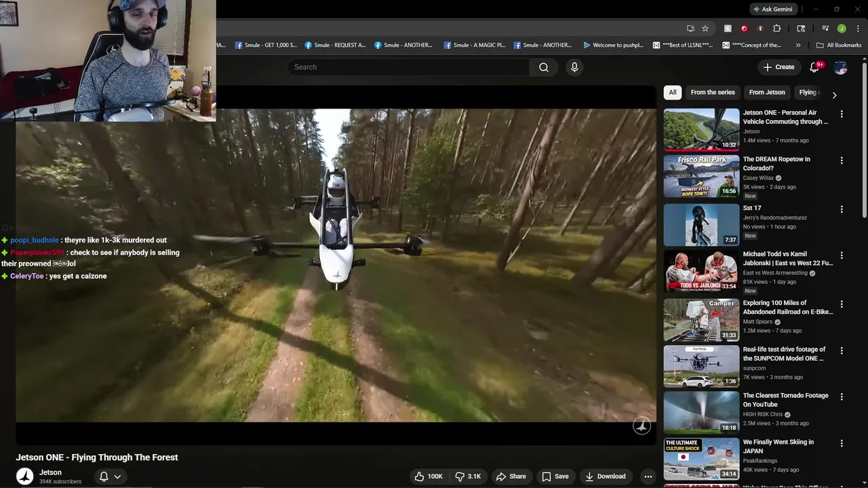
Task: Open options for Abandoned Railroad video
Action: (x=842, y=304)
